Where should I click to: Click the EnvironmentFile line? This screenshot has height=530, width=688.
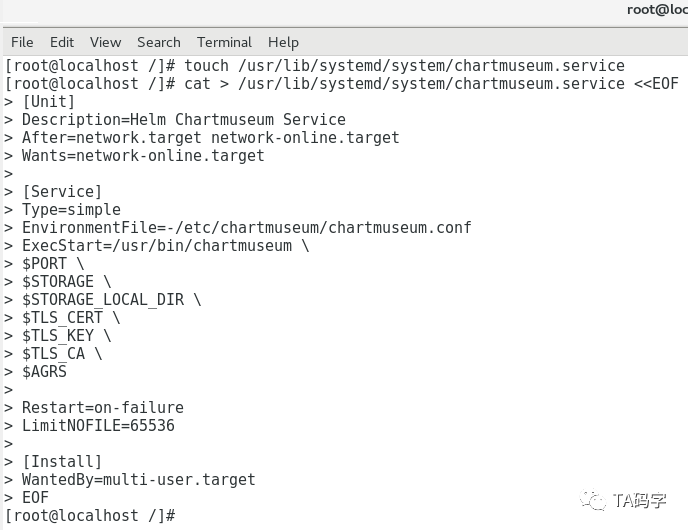tap(247, 228)
